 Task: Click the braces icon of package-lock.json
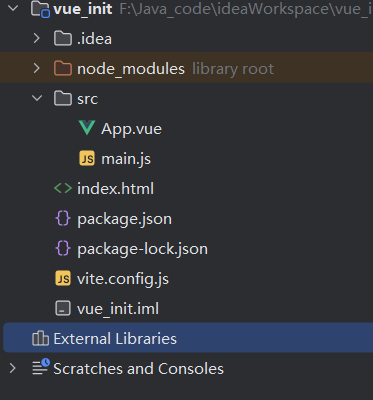click(63, 249)
